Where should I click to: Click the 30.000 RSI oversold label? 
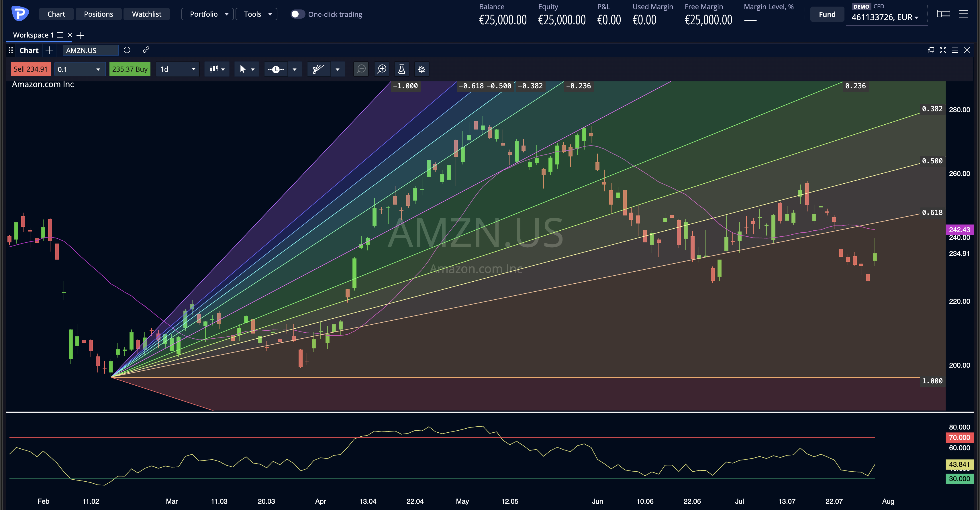pyautogui.click(x=959, y=479)
